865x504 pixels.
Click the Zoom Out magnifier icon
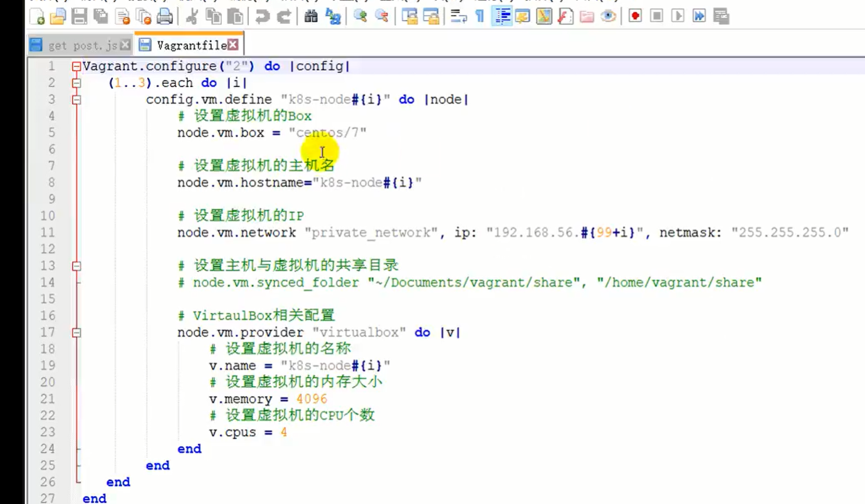click(381, 16)
